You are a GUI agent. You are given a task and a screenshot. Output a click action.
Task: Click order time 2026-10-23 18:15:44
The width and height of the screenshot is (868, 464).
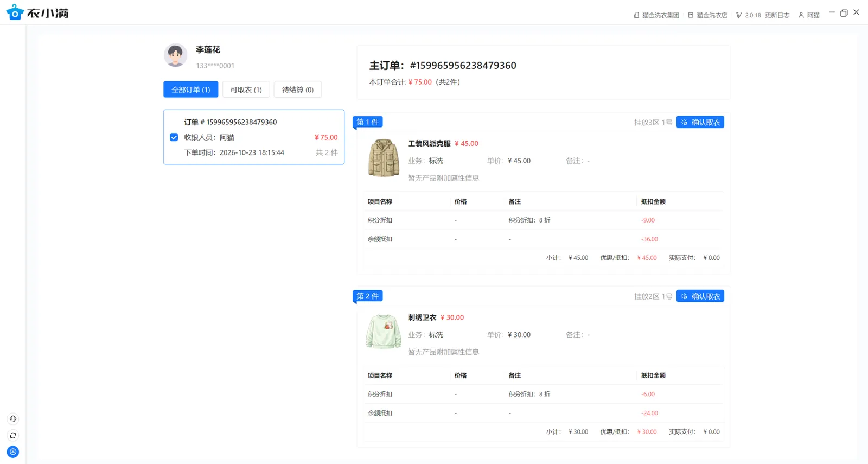[252, 152]
